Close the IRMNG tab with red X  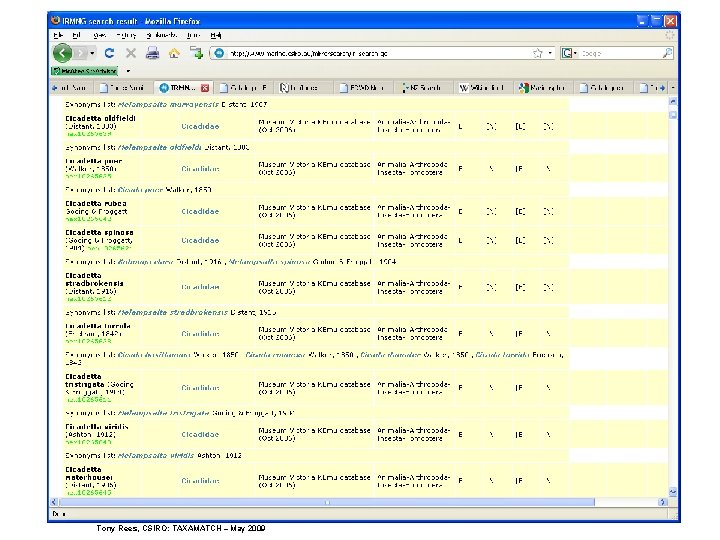click(205, 88)
